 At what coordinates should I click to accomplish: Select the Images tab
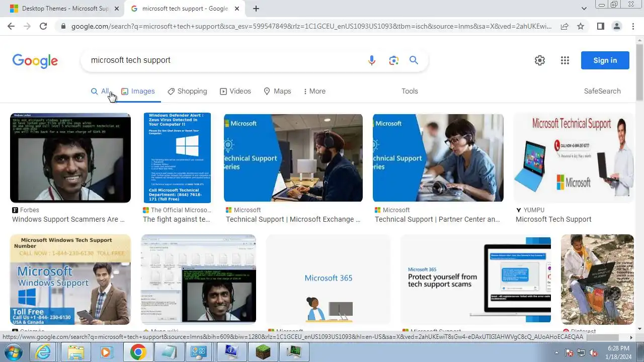[x=138, y=91]
